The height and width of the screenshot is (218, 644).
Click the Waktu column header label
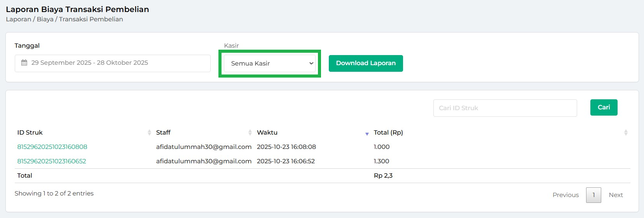(267, 133)
